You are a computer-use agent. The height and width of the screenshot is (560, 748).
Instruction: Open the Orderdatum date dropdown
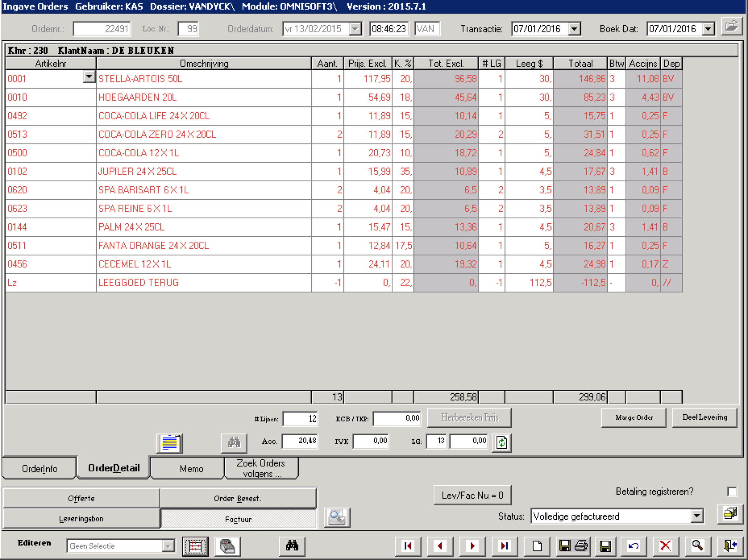pyautogui.click(x=355, y=29)
